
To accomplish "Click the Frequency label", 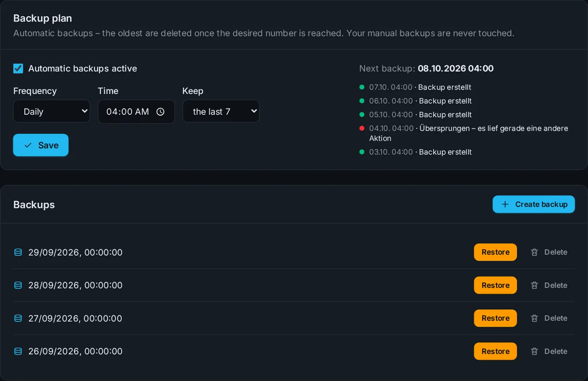I will click(35, 91).
